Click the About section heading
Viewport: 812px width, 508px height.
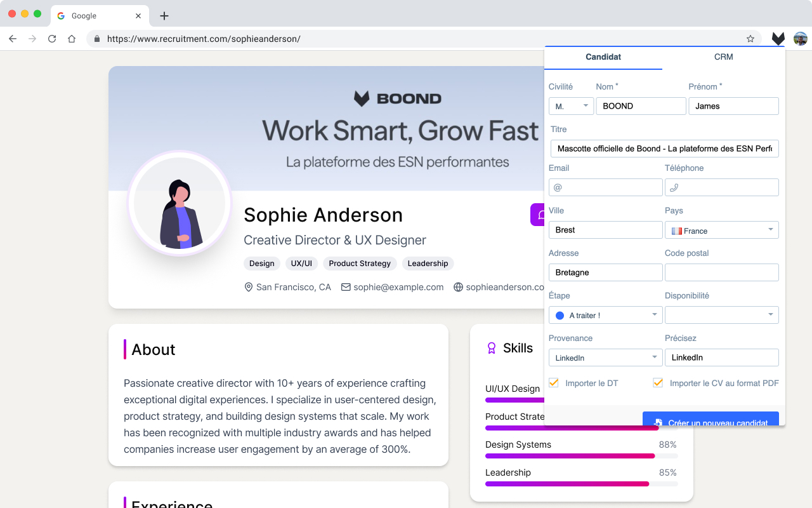[x=154, y=349]
